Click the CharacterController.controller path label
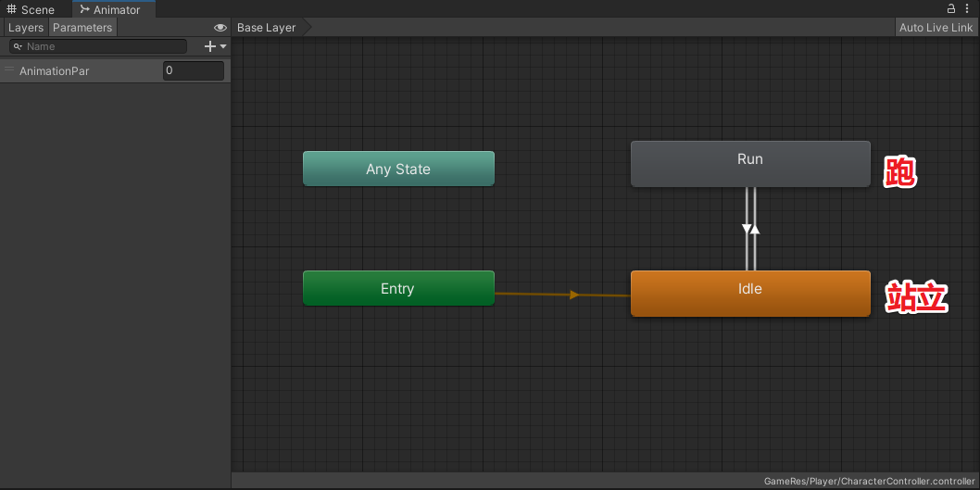Screen dimensions: 980x490 coord(869,482)
